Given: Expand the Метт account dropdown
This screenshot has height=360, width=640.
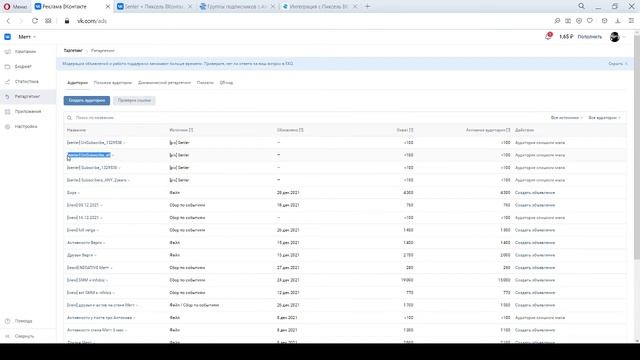Looking at the screenshot, I should (27, 37).
